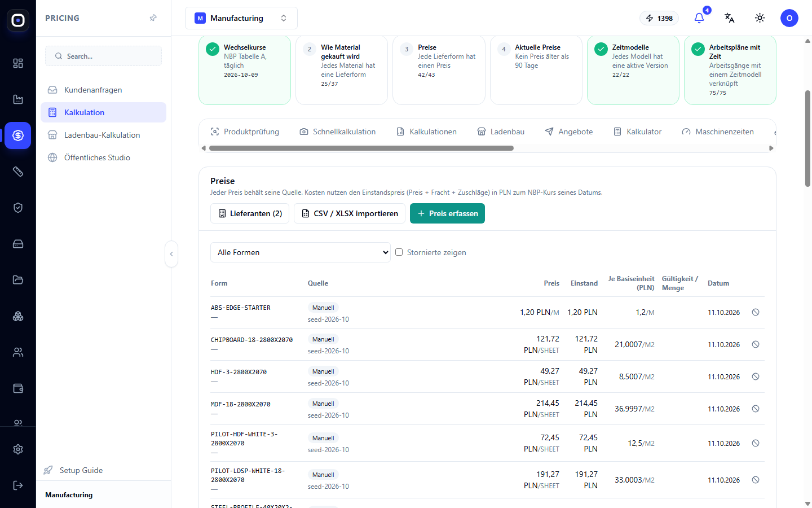Open the wallet icon in left rail
Image resolution: width=812 pixels, height=508 pixels.
click(x=18, y=388)
